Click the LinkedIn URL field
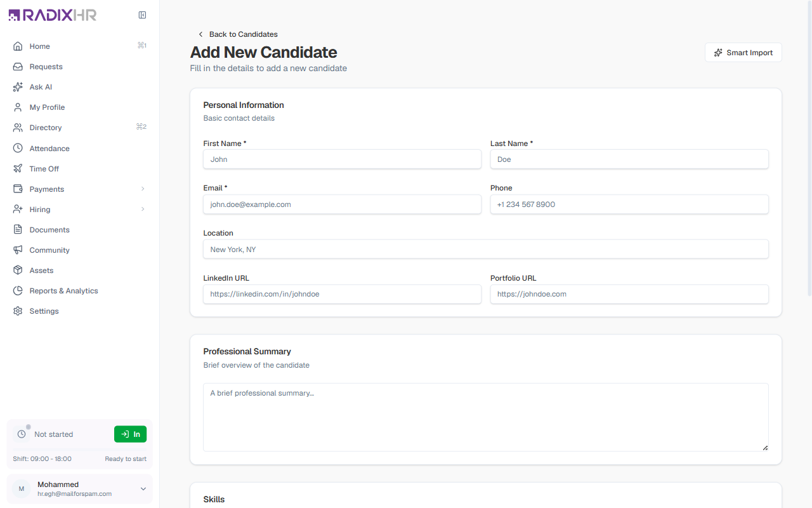 coord(342,294)
